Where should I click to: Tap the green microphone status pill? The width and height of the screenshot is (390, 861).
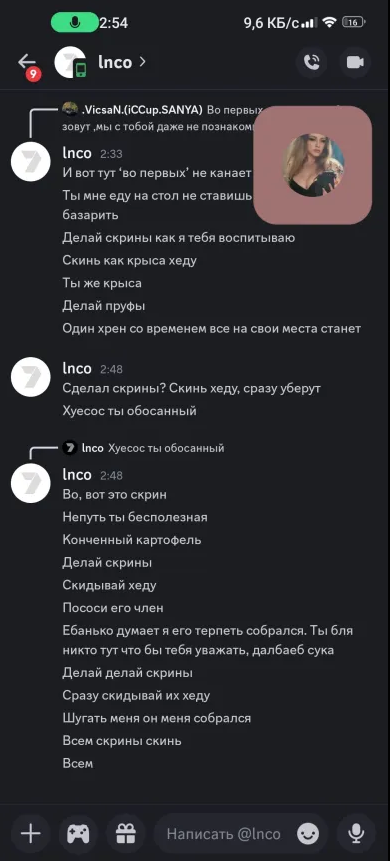tap(75, 22)
